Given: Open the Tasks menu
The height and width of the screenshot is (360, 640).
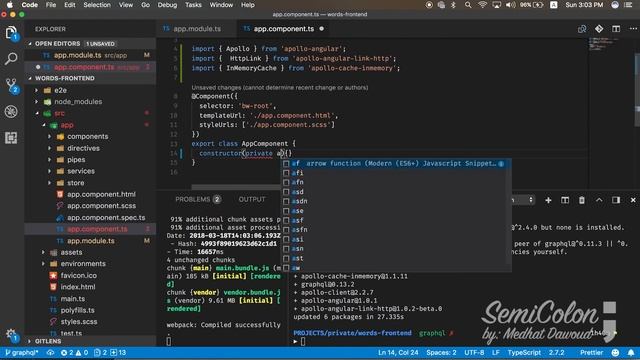Looking at the screenshot, I should (x=193, y=5).
